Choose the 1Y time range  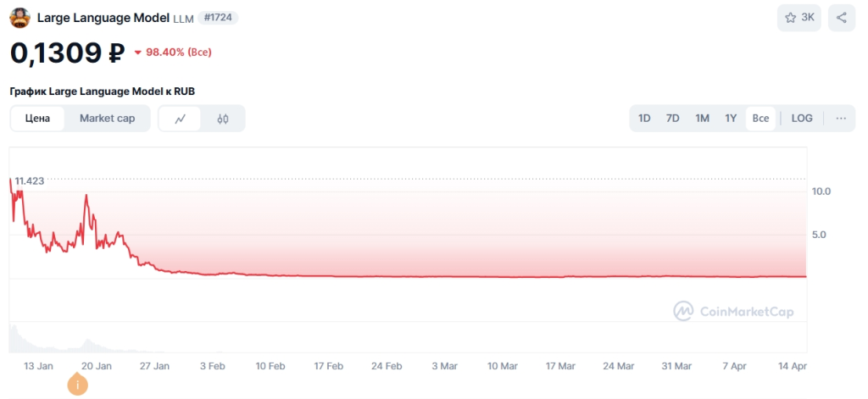[x=731, y=119]
